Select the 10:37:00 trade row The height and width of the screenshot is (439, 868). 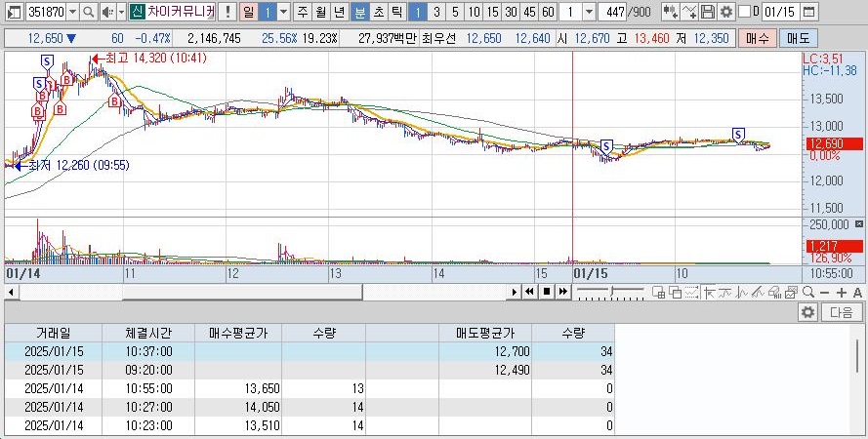coord(310,351)
